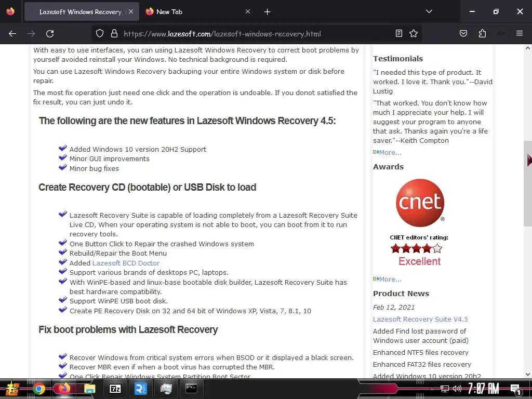Click 'Feb 12, 2021' news date
This screenshot has width=532, height=399.
[x=394, y=308]
